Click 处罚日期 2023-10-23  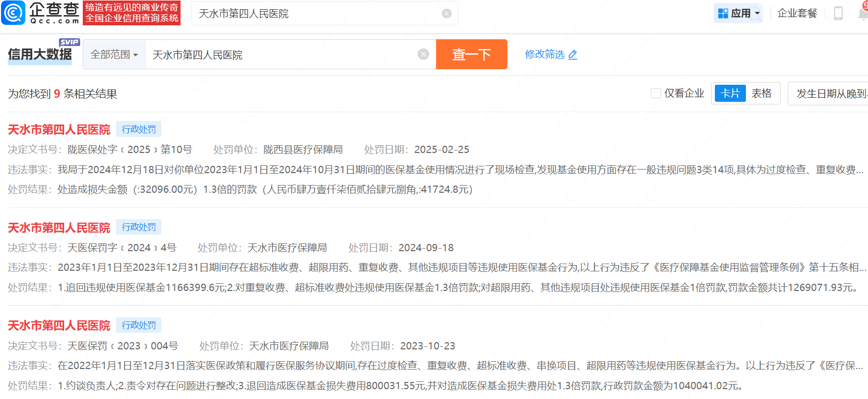coord(428,346)
